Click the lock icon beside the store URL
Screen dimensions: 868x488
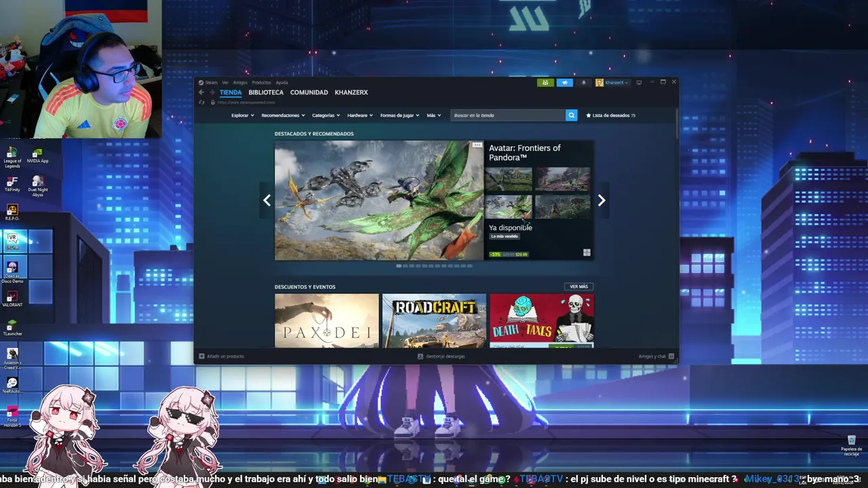click(213, 102)
